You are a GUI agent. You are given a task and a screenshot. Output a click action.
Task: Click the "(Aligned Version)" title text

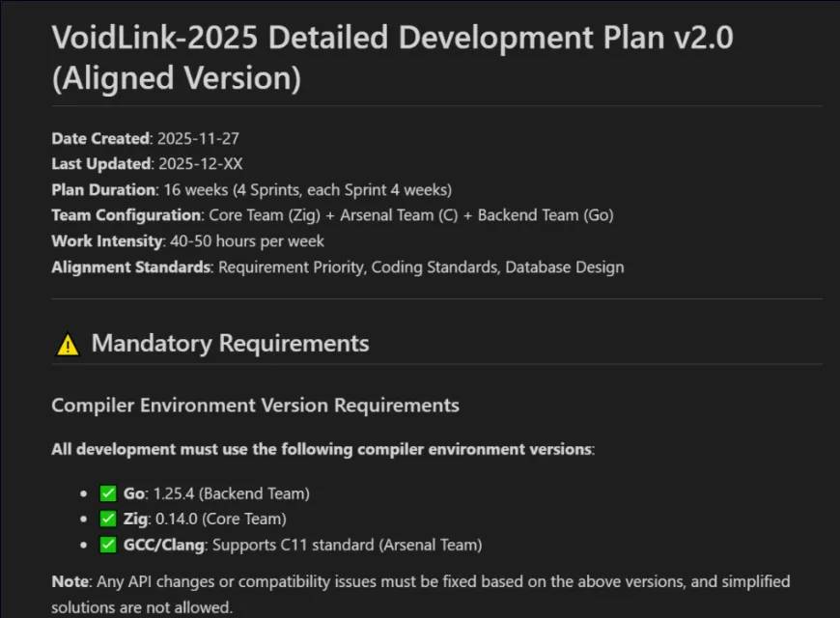[x=176, y=79]
